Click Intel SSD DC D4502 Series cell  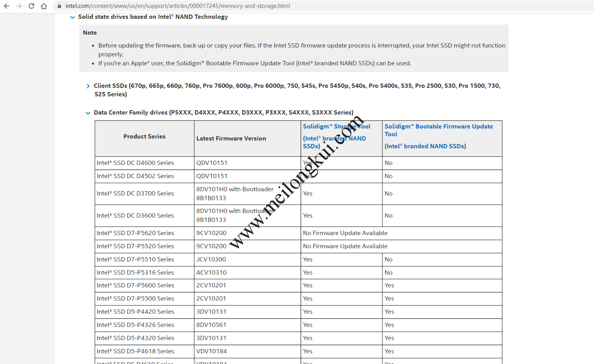(x=144, y=176)
